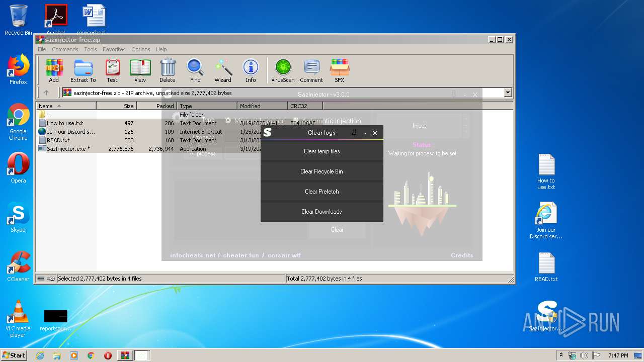Sort the file list by CRC32 column
This screenshot has height=362, width=644.
(305, 106)
